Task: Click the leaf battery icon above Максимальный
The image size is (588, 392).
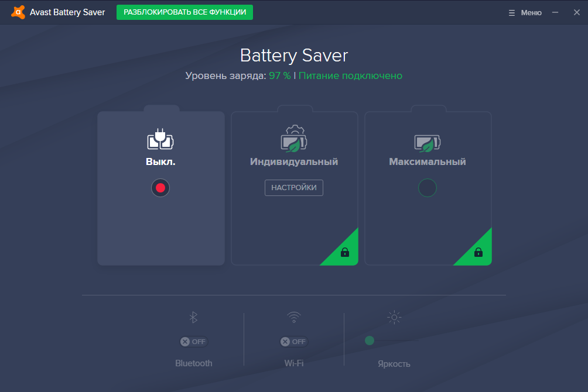Action: [x=428, y=143]
